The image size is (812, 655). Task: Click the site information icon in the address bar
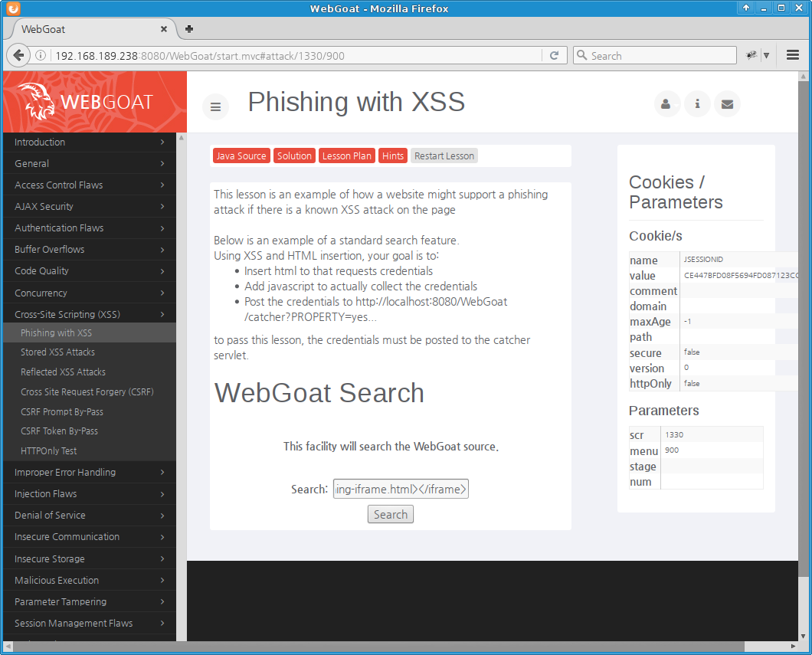tap(41, 55)
